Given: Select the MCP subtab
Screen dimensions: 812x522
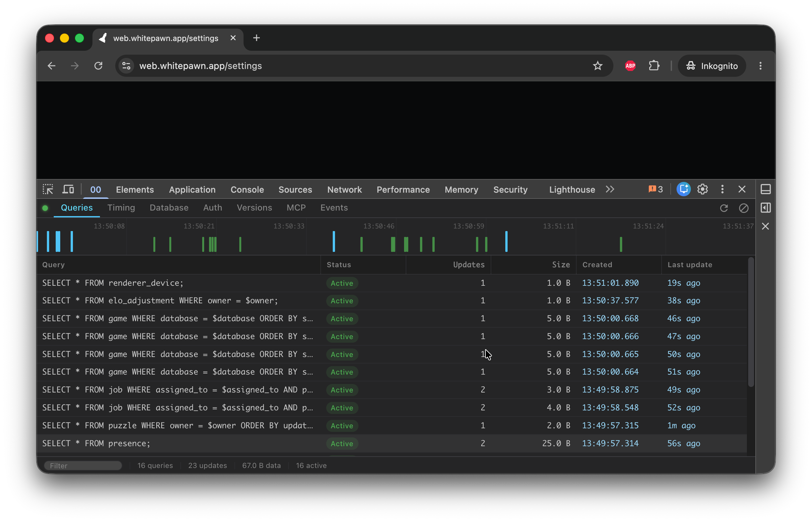Looking at the screenshot, I should [x=296, y=207].
